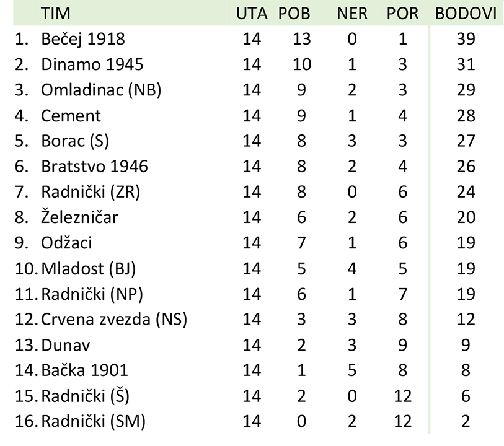Click Bratstvo 1946 team cell

pyautogui.click(x=94, y=167)
